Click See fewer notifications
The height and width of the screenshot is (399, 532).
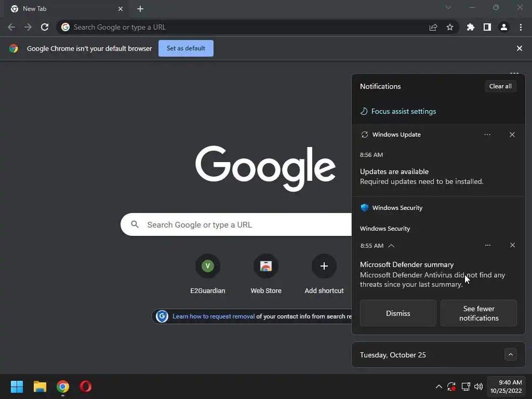click(x=478, y=313)
